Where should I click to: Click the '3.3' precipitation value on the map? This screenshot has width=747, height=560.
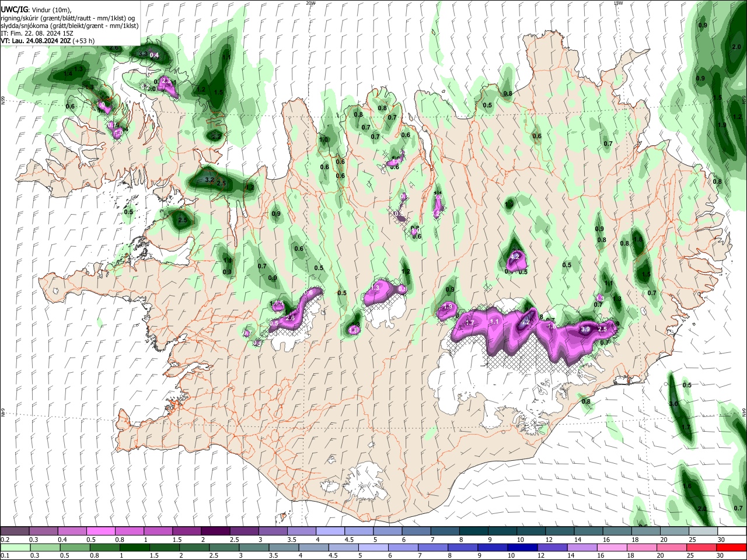tap(142, 54)
